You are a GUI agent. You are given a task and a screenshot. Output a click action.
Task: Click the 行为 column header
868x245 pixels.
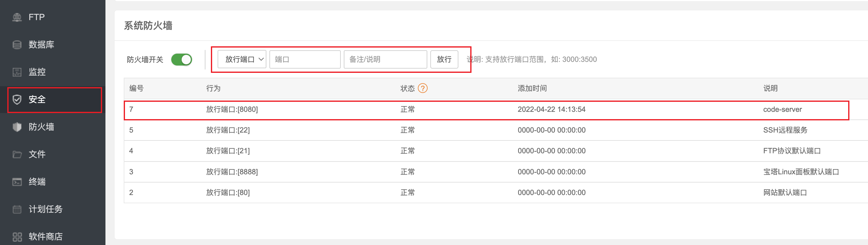(213, 88)
